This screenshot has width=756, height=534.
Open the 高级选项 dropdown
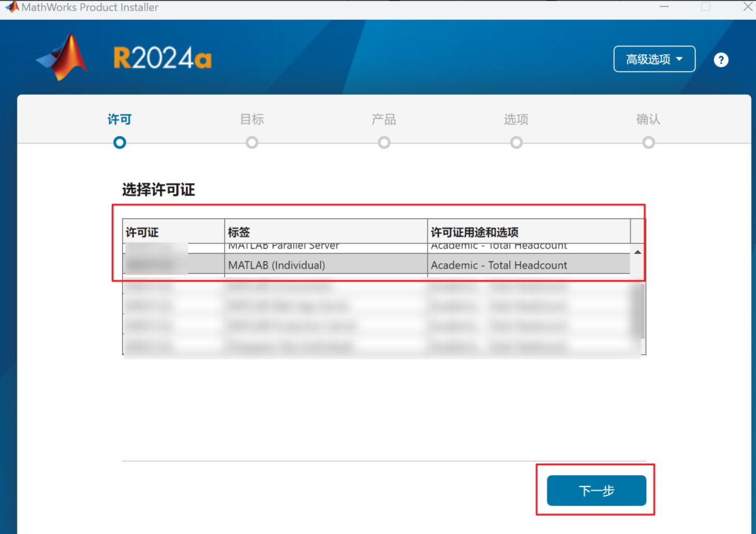[x=654, y=59]
